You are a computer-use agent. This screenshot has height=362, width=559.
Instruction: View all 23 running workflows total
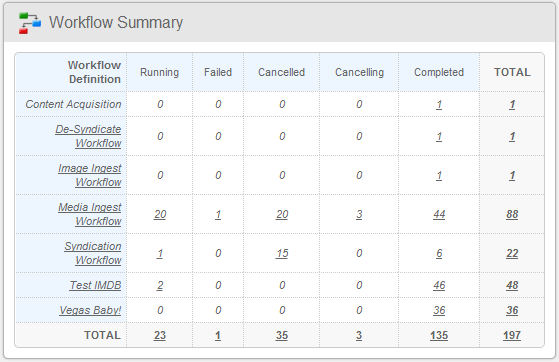point(160,335)
